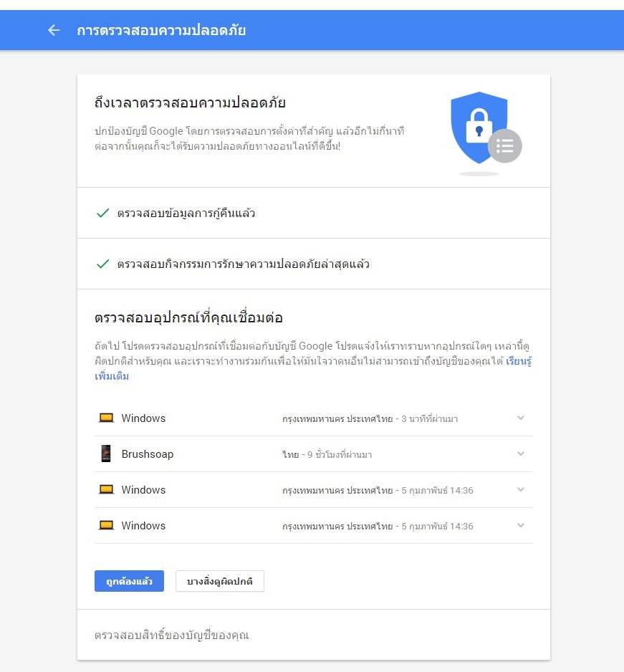Image resolution: width=624 pixels, height=672 pixels.
Task: Click the green checkmark beside ตรวจสอบข้อมูลการกู้คืนแล้ว
Action: [x=102, y=213]
